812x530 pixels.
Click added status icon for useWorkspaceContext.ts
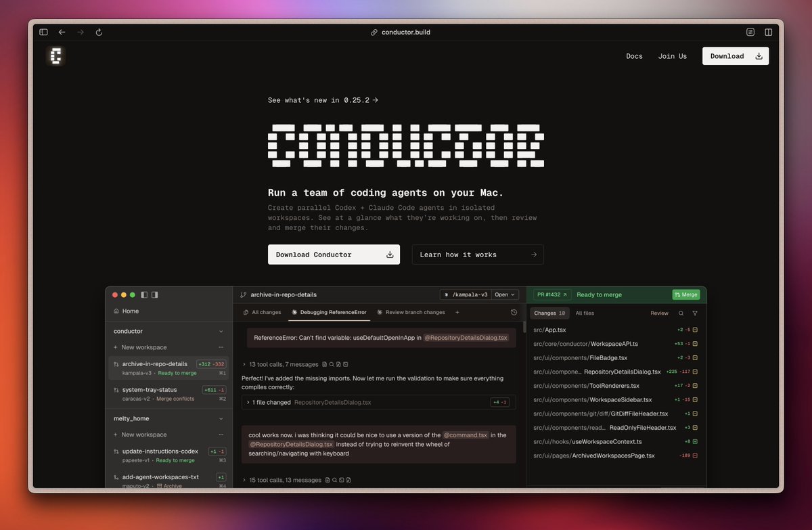coord(695,441)
